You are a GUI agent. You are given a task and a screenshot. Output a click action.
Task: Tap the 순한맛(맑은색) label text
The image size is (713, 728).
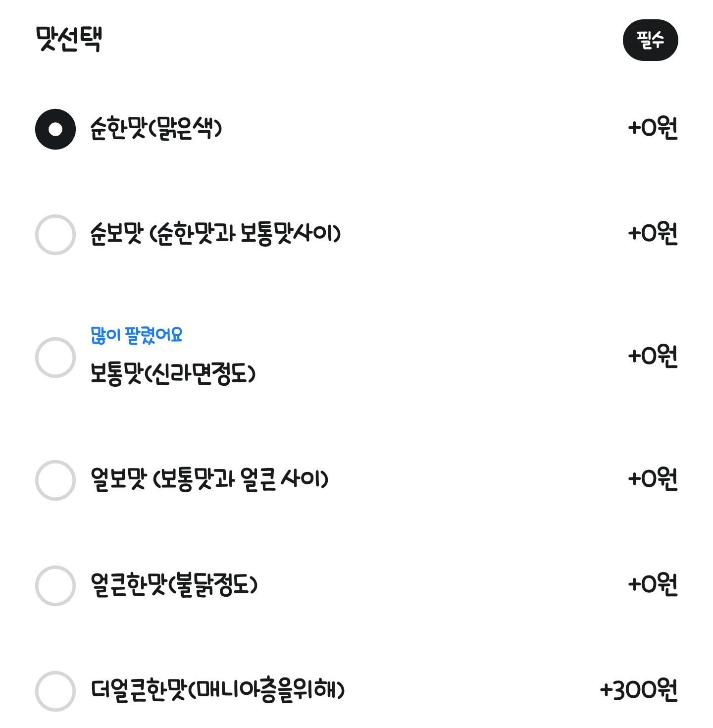click(156, 129)
